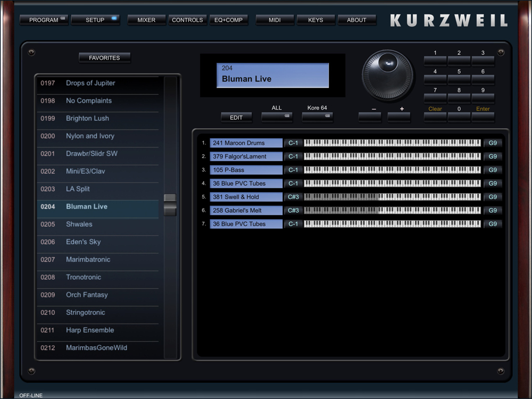Switch to PROGRAM mode
Image resolution: width=532 pixels, height=399 pixels.
44,20
